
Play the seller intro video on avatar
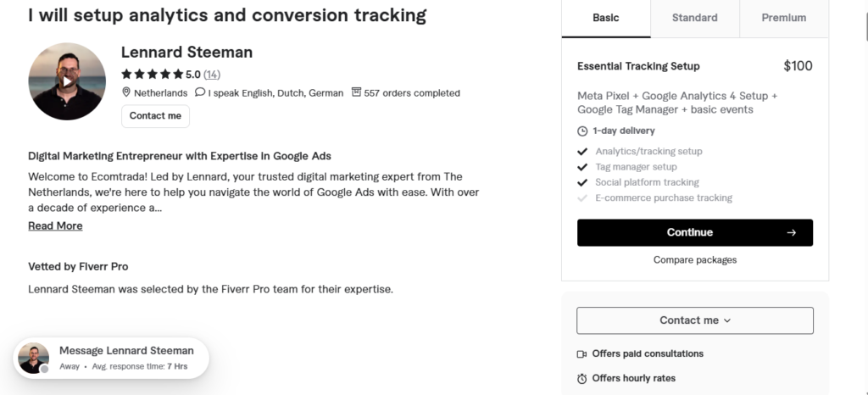click(67, 81)
